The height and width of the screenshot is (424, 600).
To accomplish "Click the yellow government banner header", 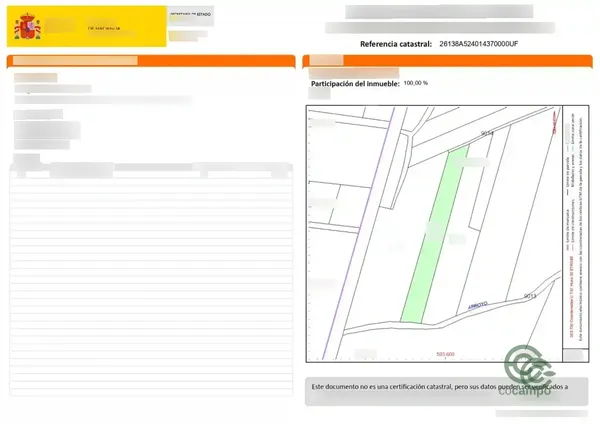I will 86,26.
